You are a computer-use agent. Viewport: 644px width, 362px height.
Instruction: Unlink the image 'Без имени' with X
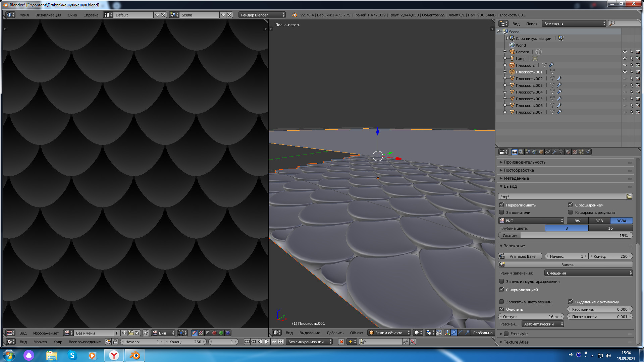point(138,333)
